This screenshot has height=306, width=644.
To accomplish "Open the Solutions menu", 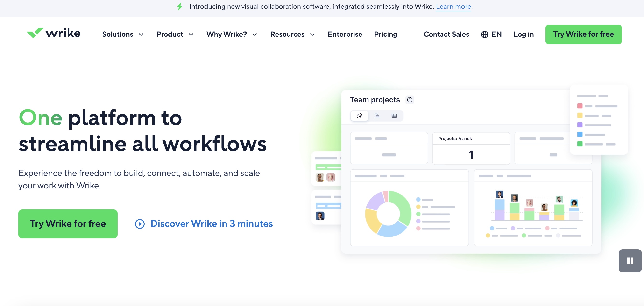I will tap(123, 34).
